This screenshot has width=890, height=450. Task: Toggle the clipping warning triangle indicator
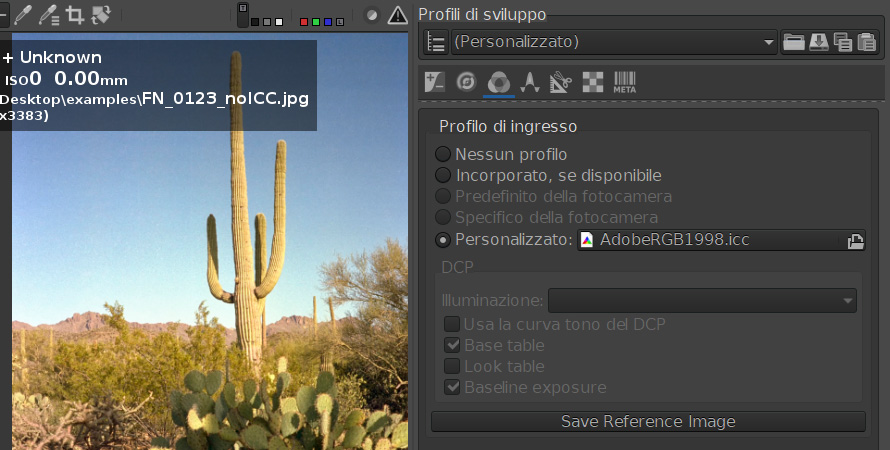pos(397,15)
